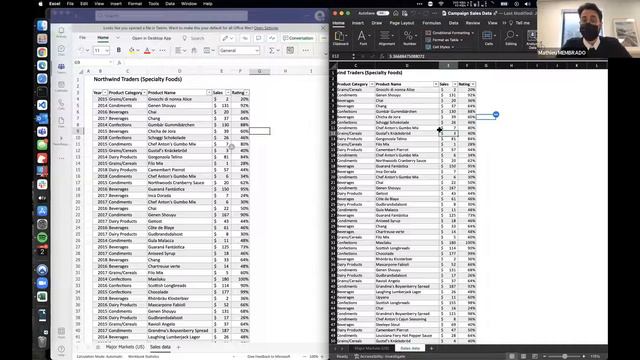Open Clipboard group in desktop Excel ribbon
Screen dimensions: 640x360
pyautogui.click(x=340, y=38)
